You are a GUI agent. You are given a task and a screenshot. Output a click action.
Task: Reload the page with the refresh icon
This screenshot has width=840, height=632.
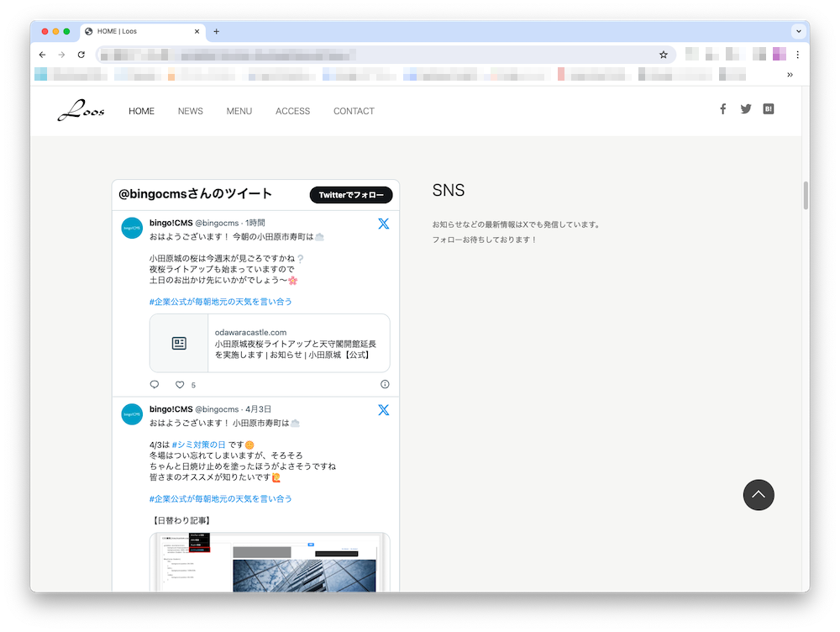pos(81,55)
